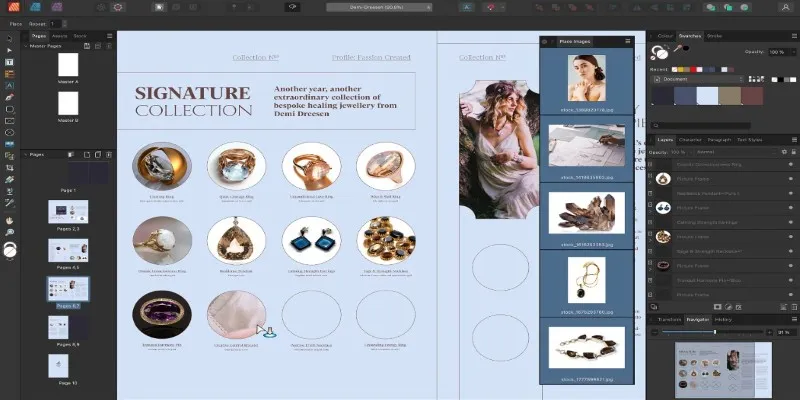Click the add page icon in Pages section
This screenshot has width=800, height=400.
click(87, 155)
